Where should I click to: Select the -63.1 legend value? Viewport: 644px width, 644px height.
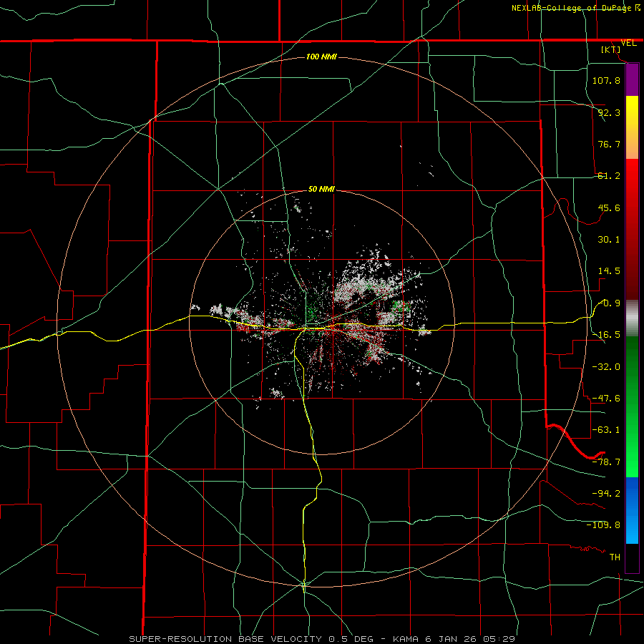click(x=606, y=430)
